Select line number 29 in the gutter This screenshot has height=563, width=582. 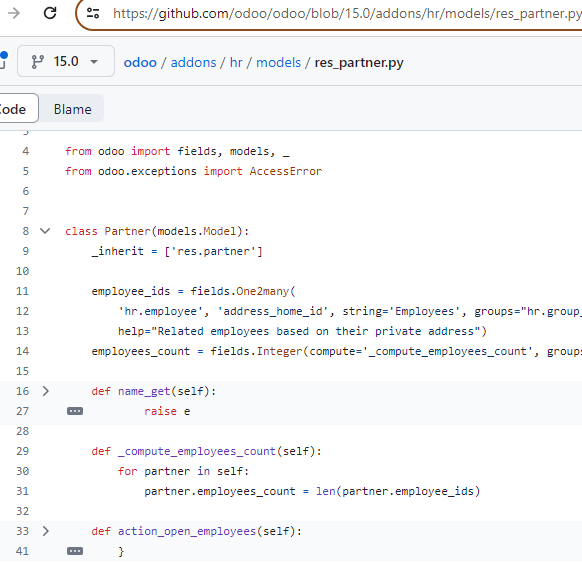tap(22, 451)
